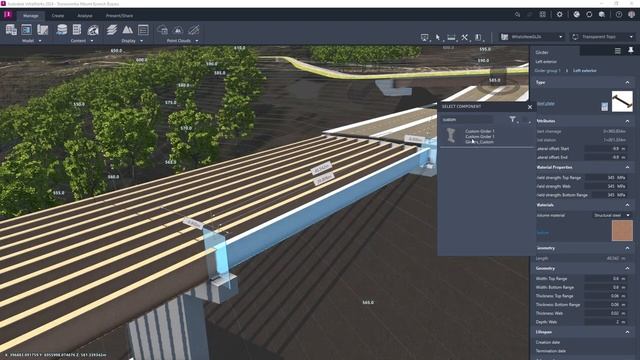640x360 pixels.
Task: Open application settings gear icon
Action: 559,14
